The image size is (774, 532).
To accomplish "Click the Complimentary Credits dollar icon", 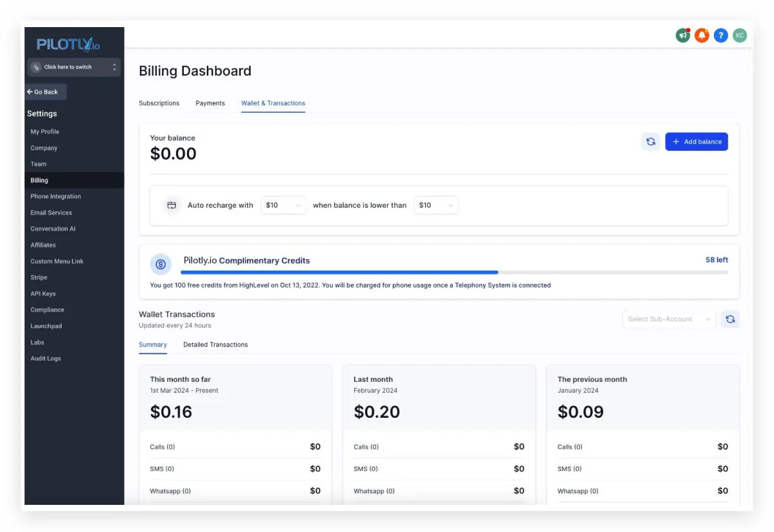I will point(161,264).
